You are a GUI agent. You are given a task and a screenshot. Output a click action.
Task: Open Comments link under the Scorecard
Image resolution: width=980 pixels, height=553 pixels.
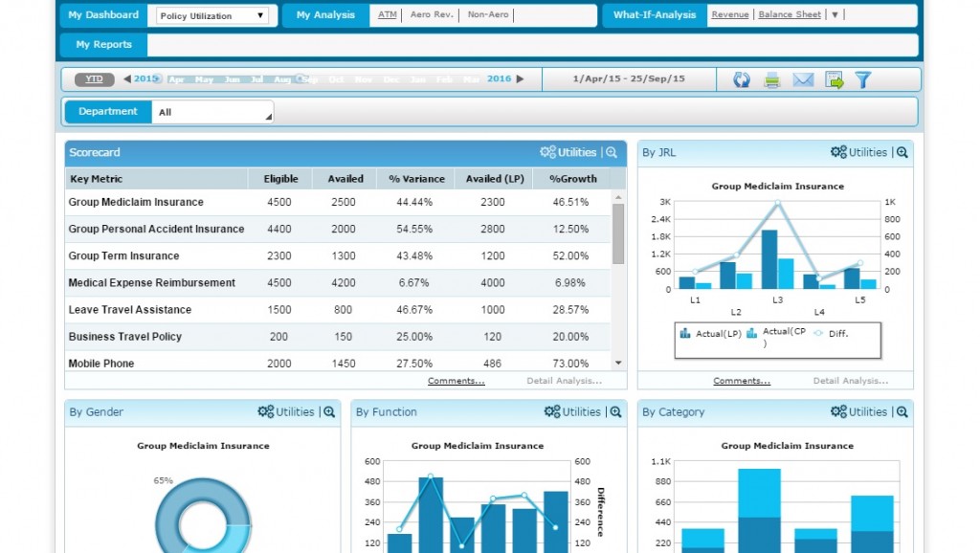click(457, 381)
